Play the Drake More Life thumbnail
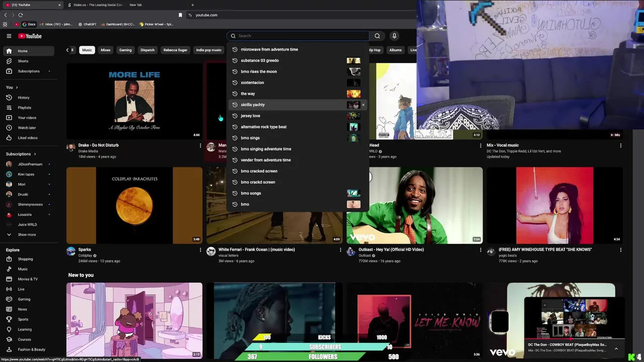Image resolution: width=644 pixels, height=362 pixels. (x=134, y=101)
